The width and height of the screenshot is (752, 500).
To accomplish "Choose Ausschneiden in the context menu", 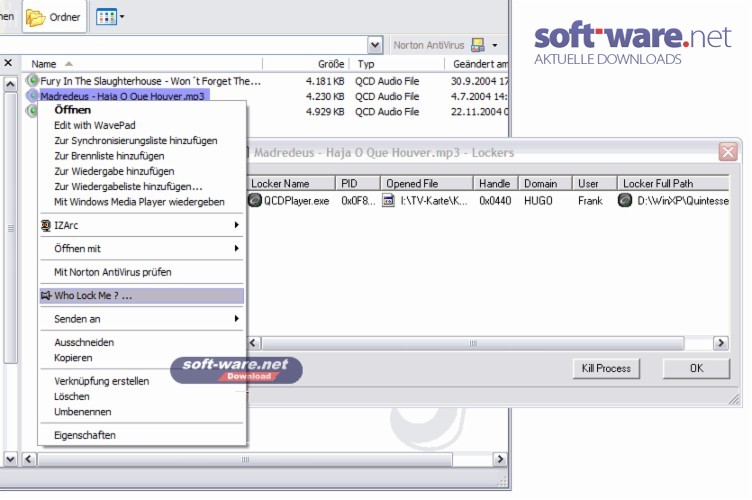I will pyautogui.click(x=142, y=342).
